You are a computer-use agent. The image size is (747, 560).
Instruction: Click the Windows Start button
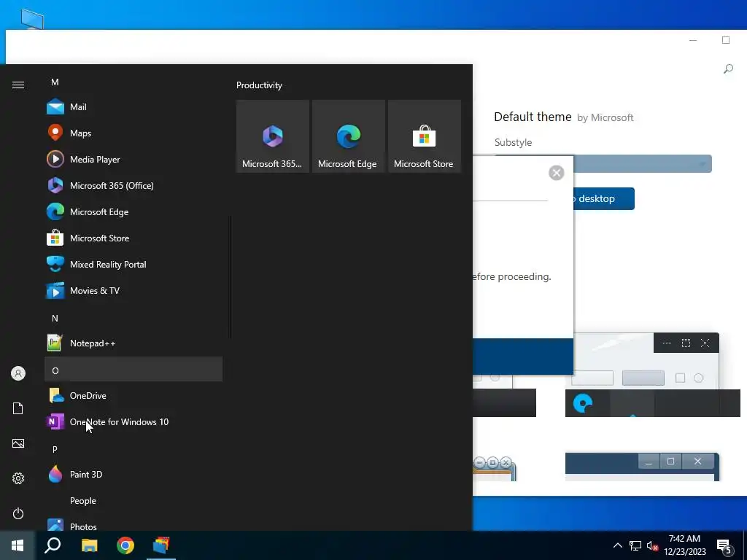(x=18, y=545)
